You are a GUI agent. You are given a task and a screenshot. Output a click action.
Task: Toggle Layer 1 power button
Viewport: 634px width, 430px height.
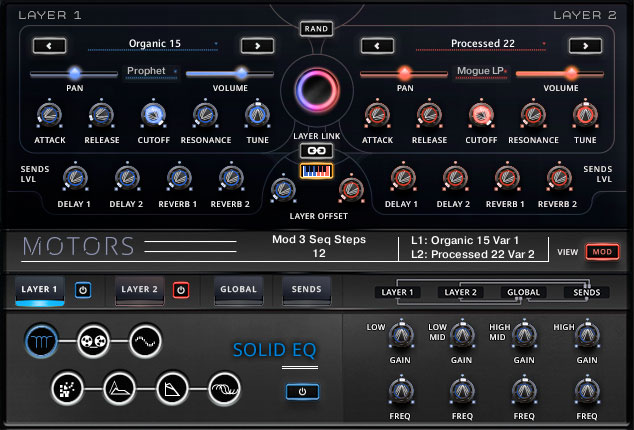click(x=83, y=290)
